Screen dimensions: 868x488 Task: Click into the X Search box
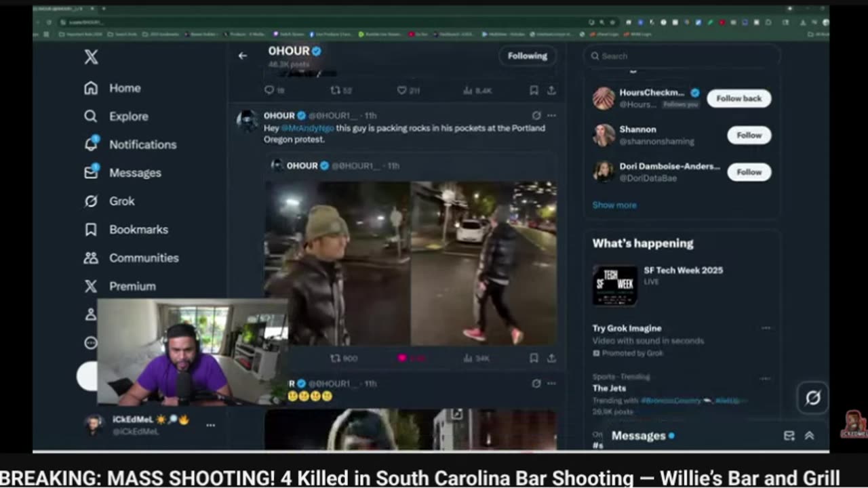pyautogui.click(x=682, y=56)
